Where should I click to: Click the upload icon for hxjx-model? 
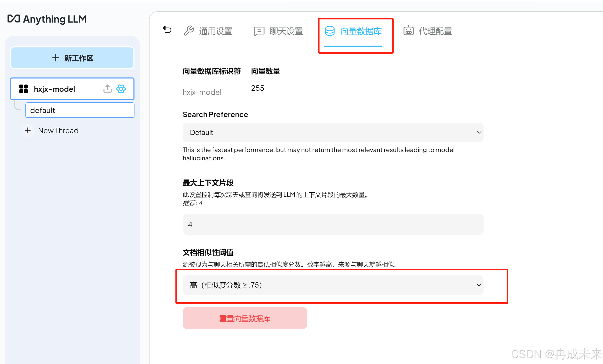tap(107, 89)
